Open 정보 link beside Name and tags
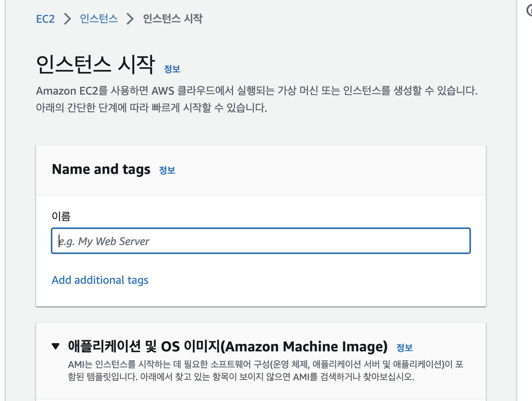Viewport: 532px width, 401px height. pos(167,170)
